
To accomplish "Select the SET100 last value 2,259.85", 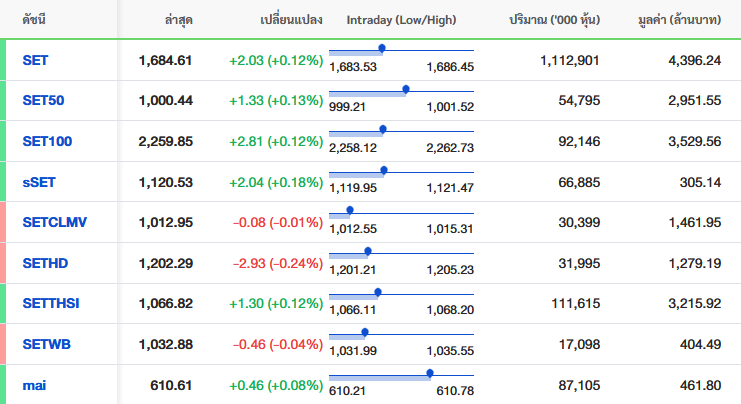I will click(x=165, y=141).
